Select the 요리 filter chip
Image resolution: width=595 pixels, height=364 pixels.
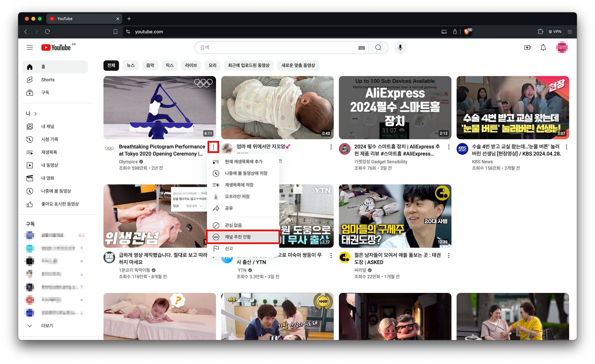pyautogui.click(x=212, y=65)
